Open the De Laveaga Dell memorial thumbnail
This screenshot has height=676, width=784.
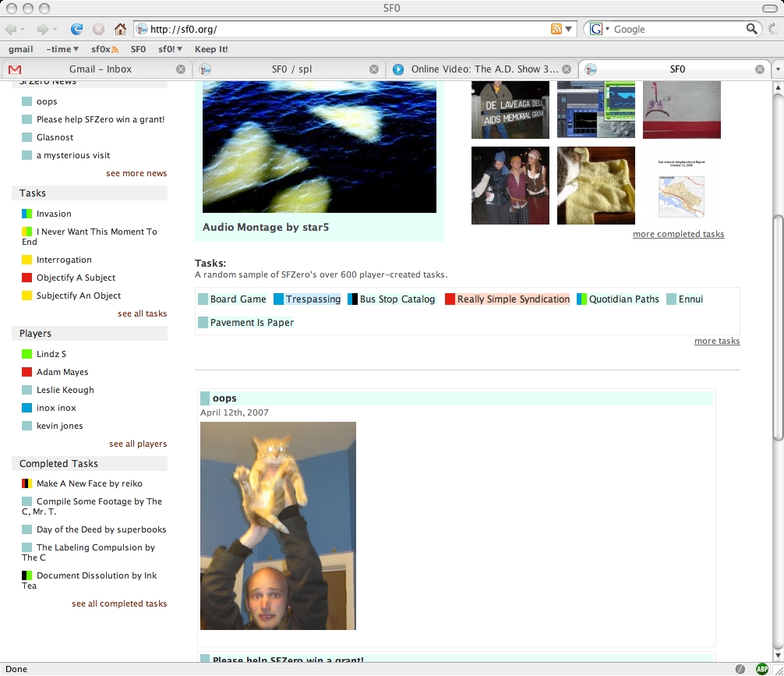click(x=510, y=110)
